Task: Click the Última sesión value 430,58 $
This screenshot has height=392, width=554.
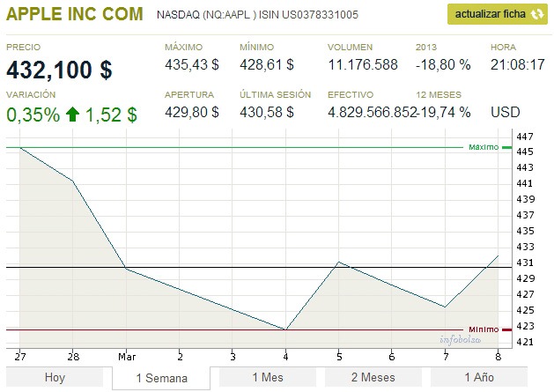Action: [267, 112]
